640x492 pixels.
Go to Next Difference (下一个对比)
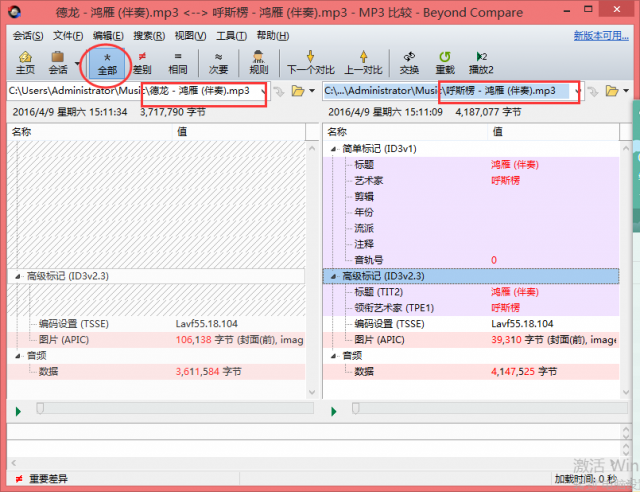click(310, 63)
